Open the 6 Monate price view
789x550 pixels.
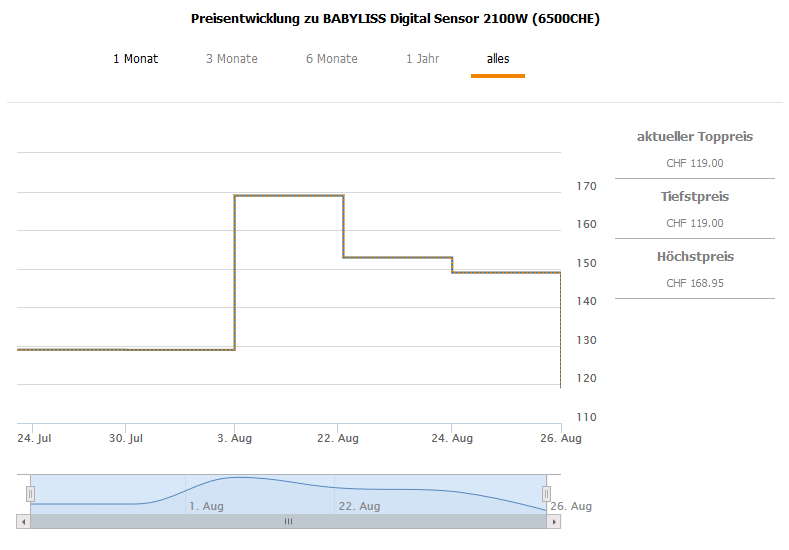(332, 59)
